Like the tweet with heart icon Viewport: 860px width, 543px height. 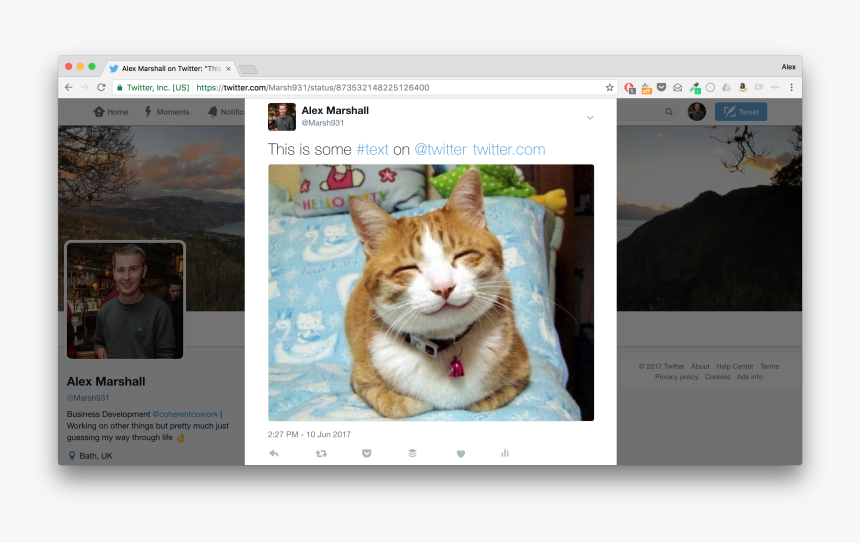(x=461, y=453)
